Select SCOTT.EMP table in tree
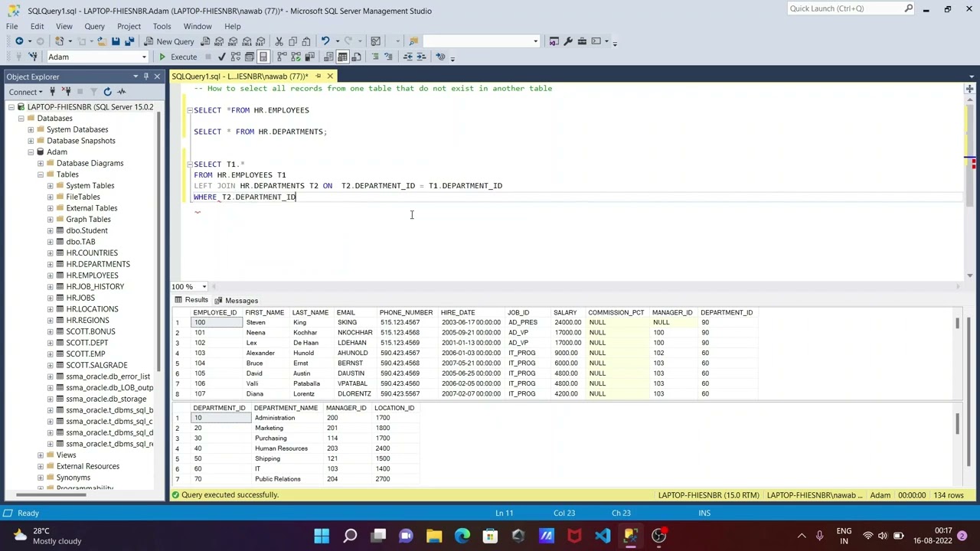Screen dimensions: 980x551 tap(86, 354)
